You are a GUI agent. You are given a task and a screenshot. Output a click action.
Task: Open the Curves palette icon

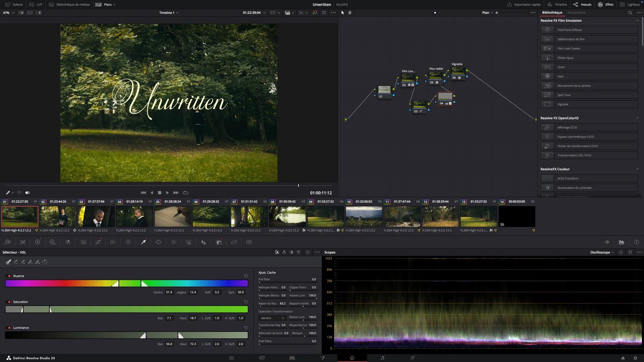(98, 242)
